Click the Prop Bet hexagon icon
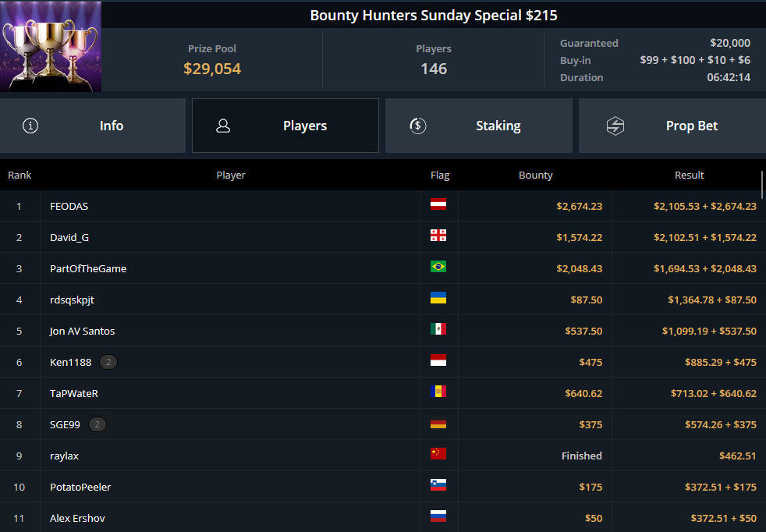The image size is (766, 532). pos(615,126)
